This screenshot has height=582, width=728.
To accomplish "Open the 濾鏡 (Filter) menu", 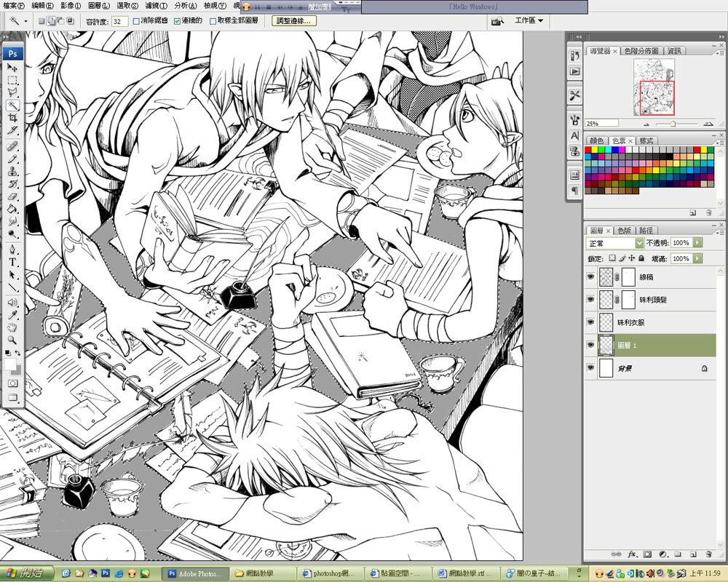I will 156,6.
